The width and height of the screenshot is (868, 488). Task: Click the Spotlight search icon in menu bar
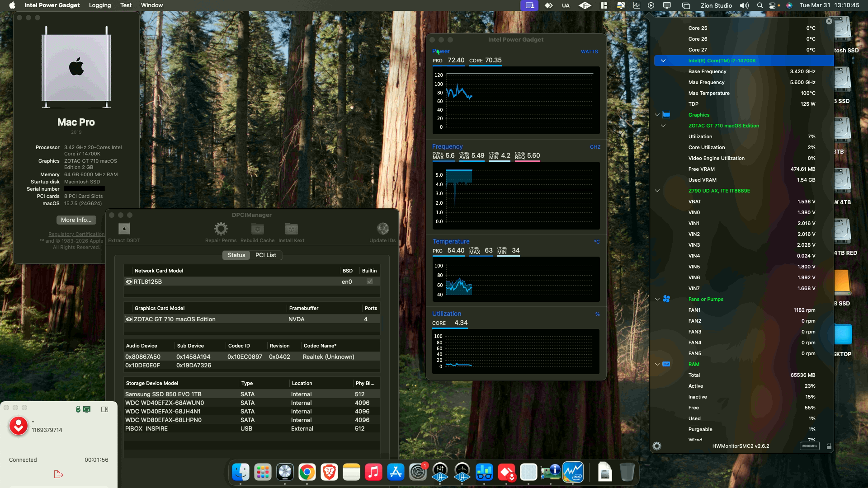(759, 5)
